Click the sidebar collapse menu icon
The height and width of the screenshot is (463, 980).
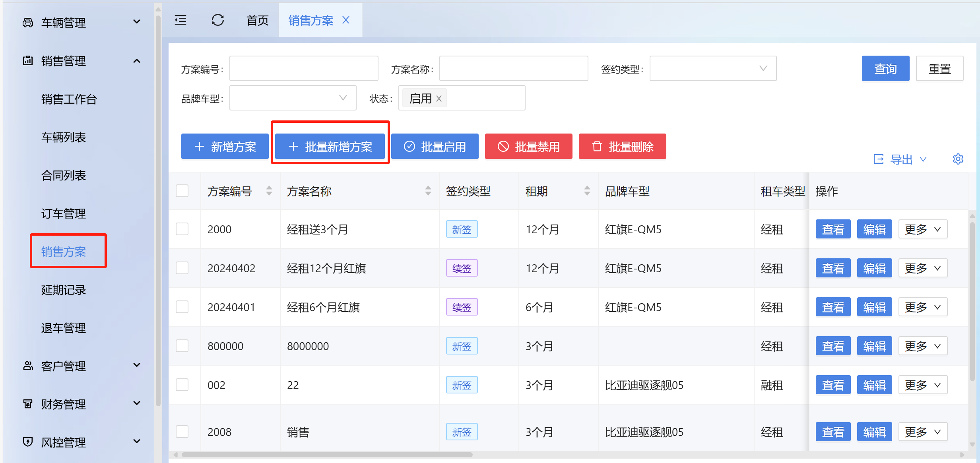point(180,20)
